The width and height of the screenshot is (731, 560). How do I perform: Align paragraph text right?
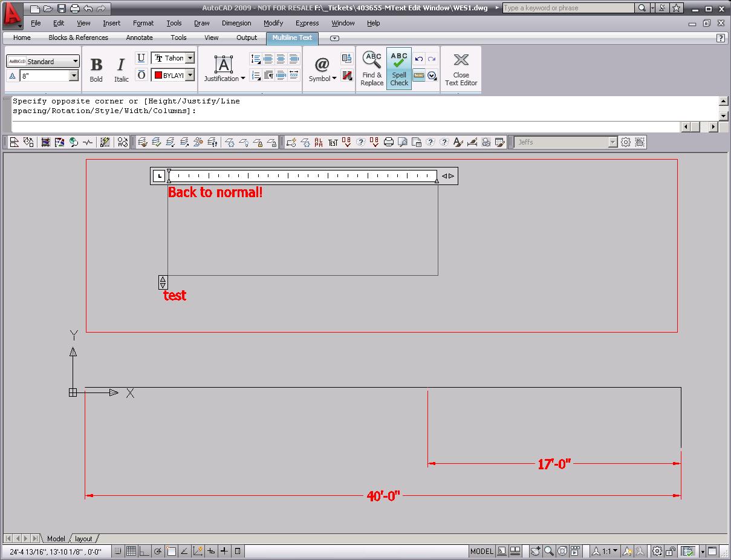(x=293, y=59)
